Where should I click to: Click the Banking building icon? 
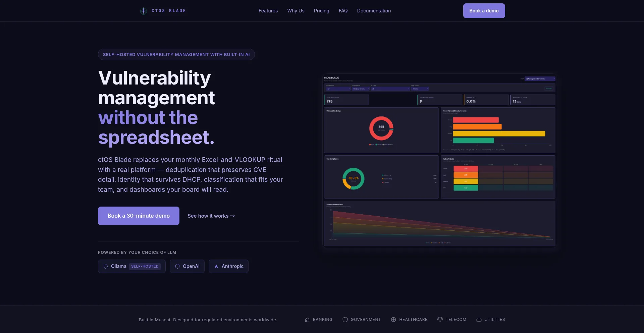[307, 320]
